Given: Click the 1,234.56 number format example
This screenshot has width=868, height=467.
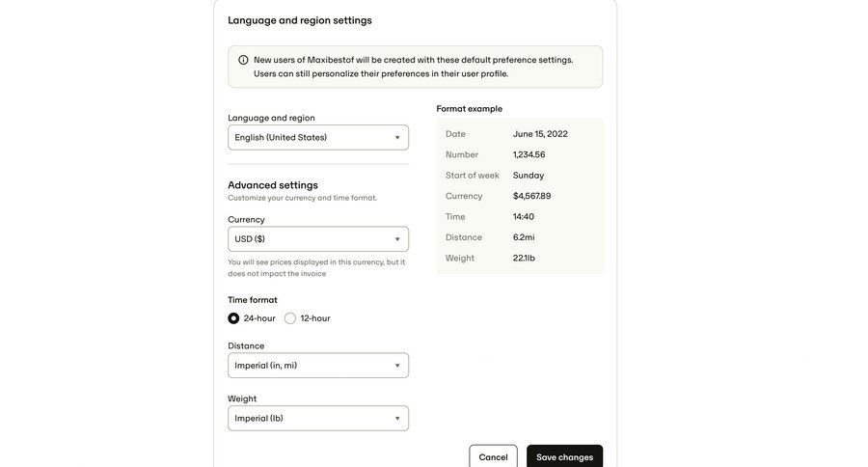Looking at the screenshot, I should coord(529,154).
